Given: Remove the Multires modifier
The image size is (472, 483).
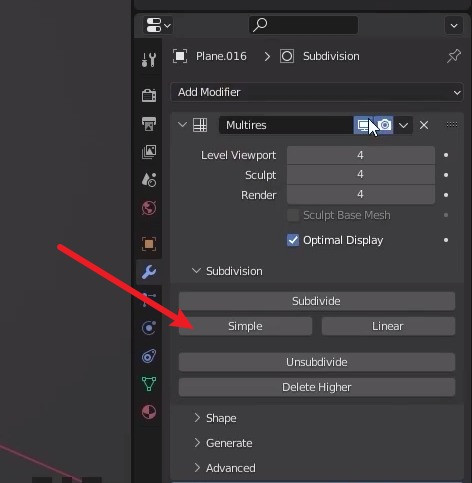Looking at the screenshot, I should coord(424,125).
